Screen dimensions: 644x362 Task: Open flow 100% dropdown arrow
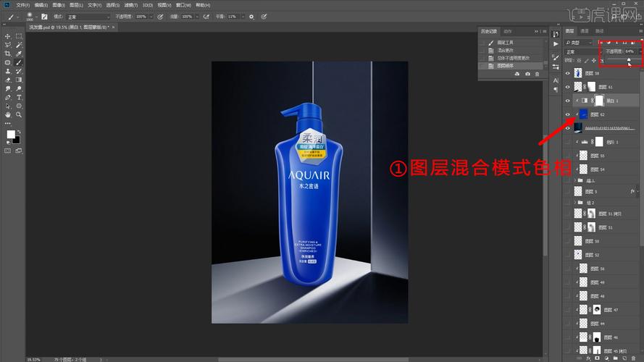click(197, 17)
